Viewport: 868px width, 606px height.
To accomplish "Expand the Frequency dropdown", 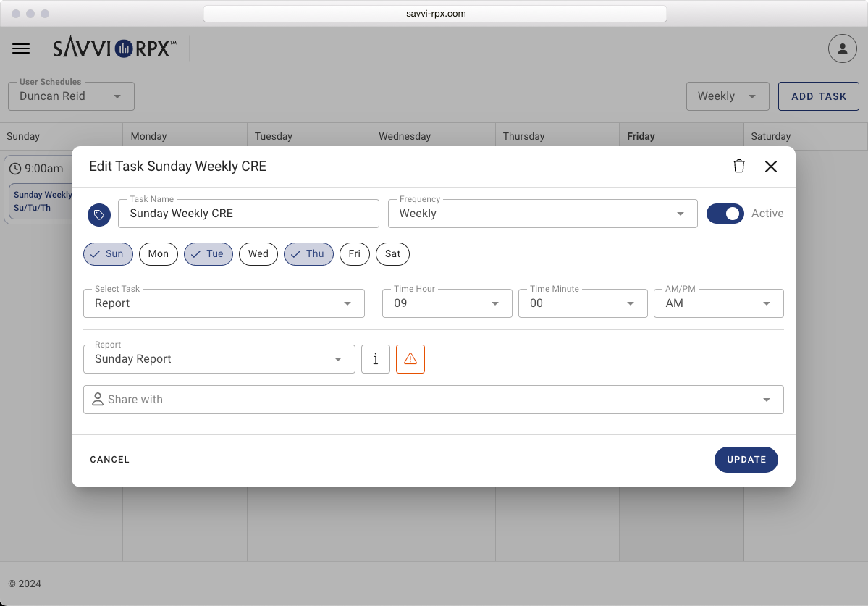I will [542, 214].
